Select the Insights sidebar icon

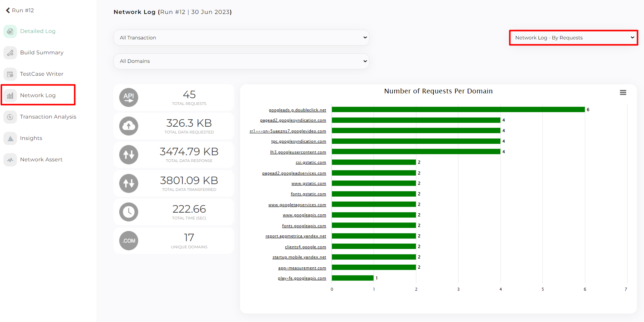point(10,138)
